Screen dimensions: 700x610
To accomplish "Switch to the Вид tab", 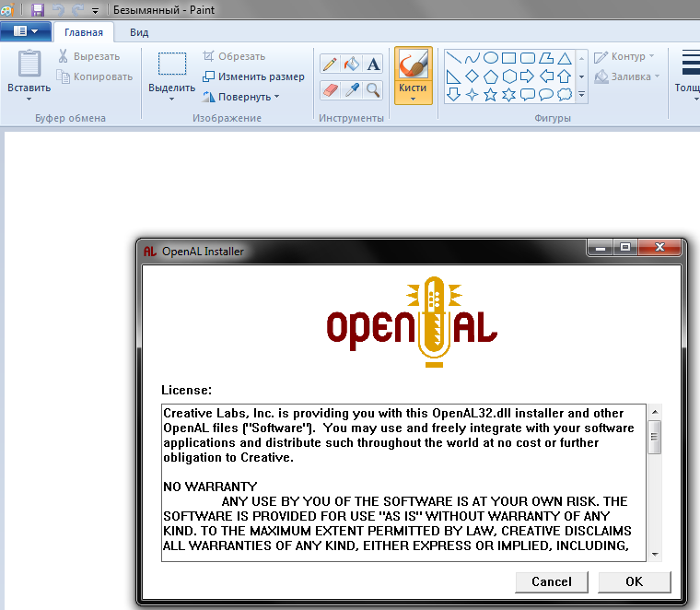I will pyautogui.click(x=139, y=32).
